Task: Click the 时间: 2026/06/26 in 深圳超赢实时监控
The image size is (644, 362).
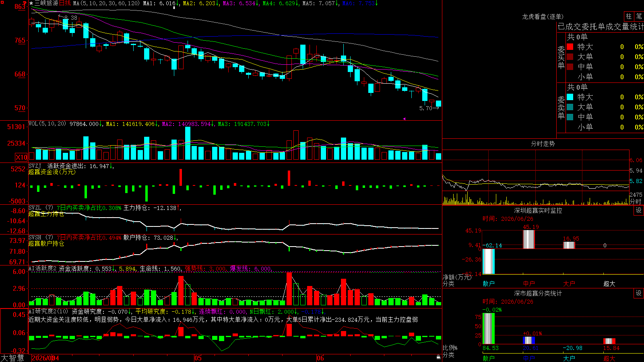Action: 508,219
